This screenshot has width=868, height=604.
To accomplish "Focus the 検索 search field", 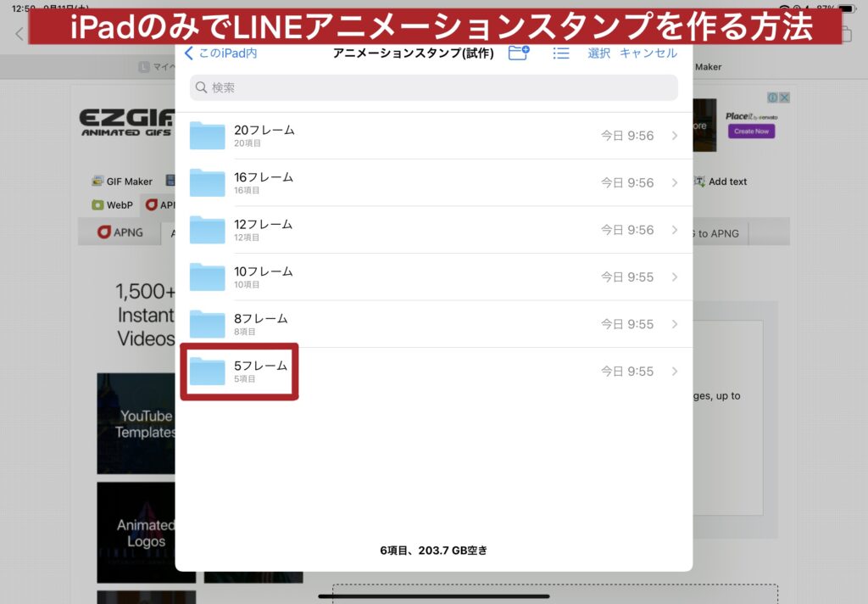I will click(x=433, y=87).
